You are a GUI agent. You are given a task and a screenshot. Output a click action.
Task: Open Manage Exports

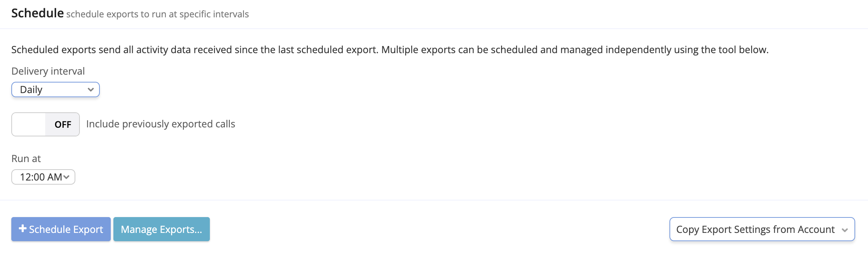coord(161,229)
